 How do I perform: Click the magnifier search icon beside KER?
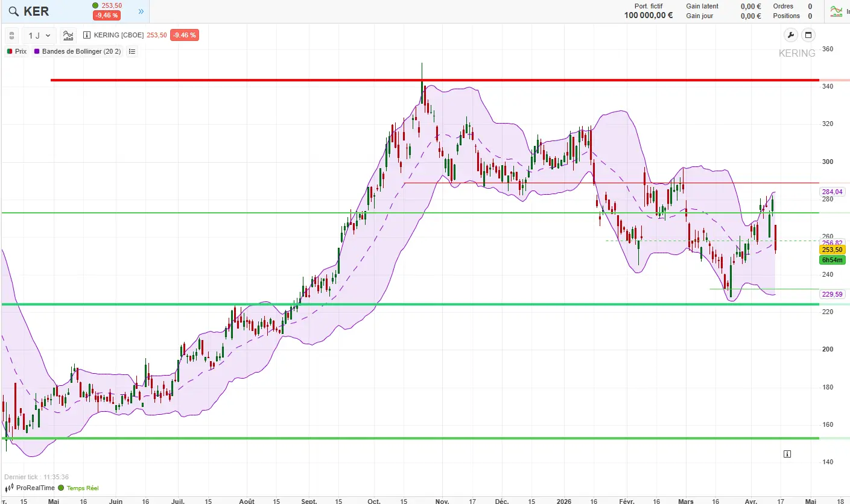(x=13, y=11)
